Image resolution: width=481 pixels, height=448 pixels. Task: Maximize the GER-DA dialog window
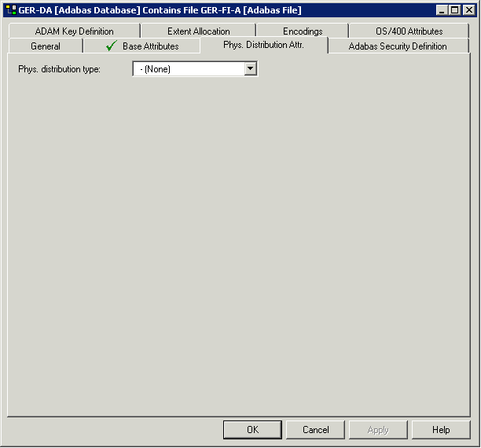tap(454, 10)
